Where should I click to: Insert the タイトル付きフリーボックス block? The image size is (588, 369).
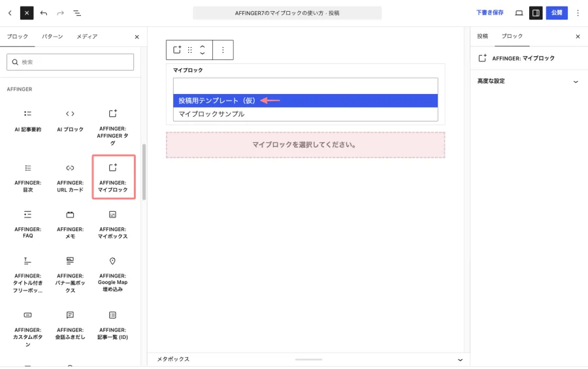tap(27, 274)
